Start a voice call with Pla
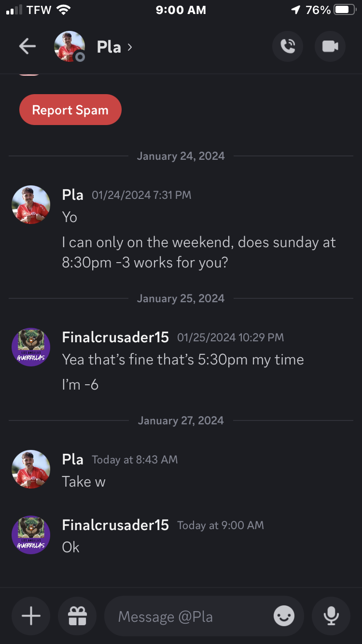The image size is (362, 644). click(x=288, y=47)
